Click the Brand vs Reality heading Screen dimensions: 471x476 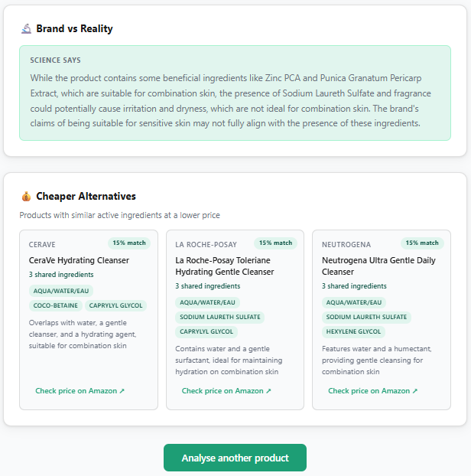pyautogui.click(x=74, y=29)
